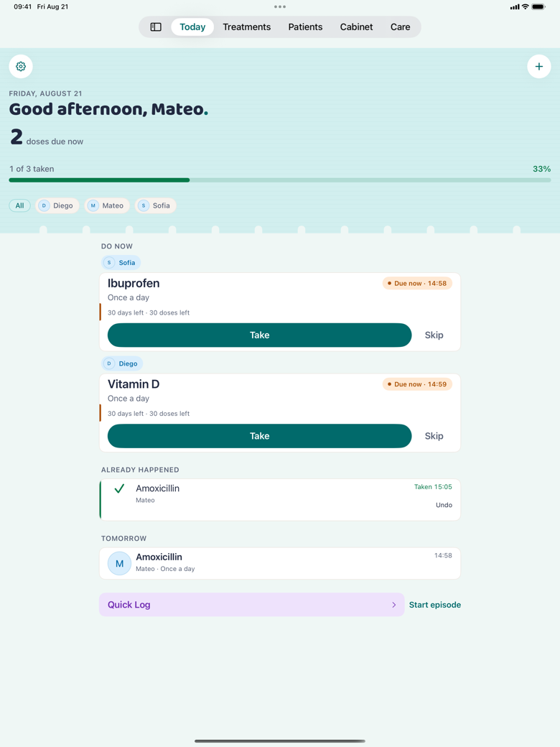The width and height of the screenshot is (560, 747).
Task: Tap the Diego patient badge above Vitamin D
Action: tap(122, 363)
